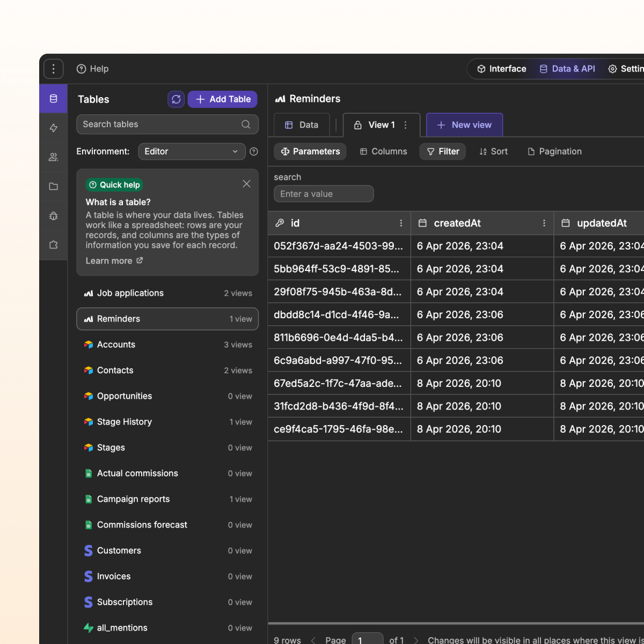Screen dimensions: 644x644
Task: Open the Users section from the left rail
Action: 53,157
